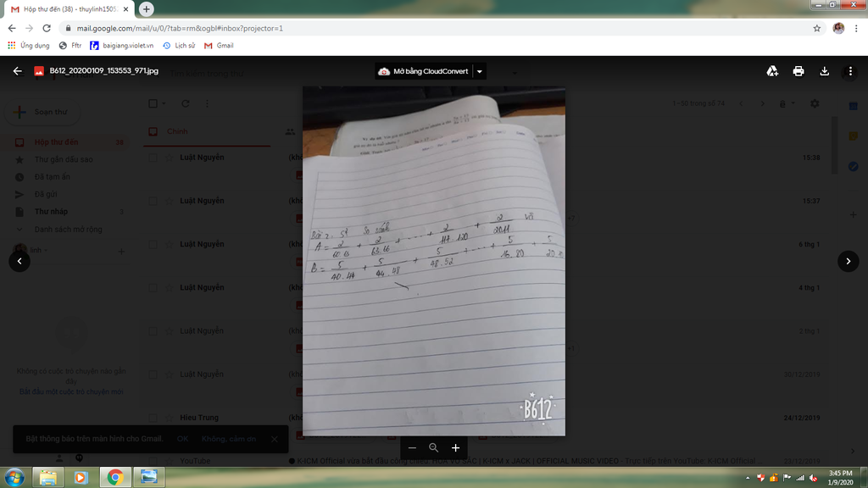Accept desktop notifications with OK

coord(183,439)
